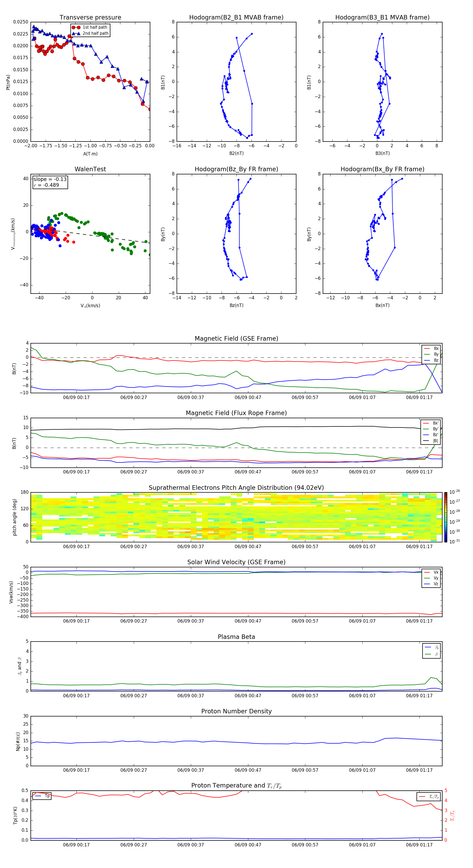The image size is (473, 868).
Task: Click the B2(nT) x-axis label
Action: 236,153
